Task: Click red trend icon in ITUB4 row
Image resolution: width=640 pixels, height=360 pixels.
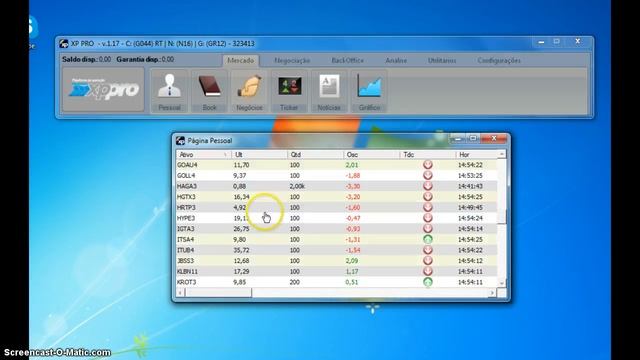Action: pyautogui.click(x=428, y=250)
